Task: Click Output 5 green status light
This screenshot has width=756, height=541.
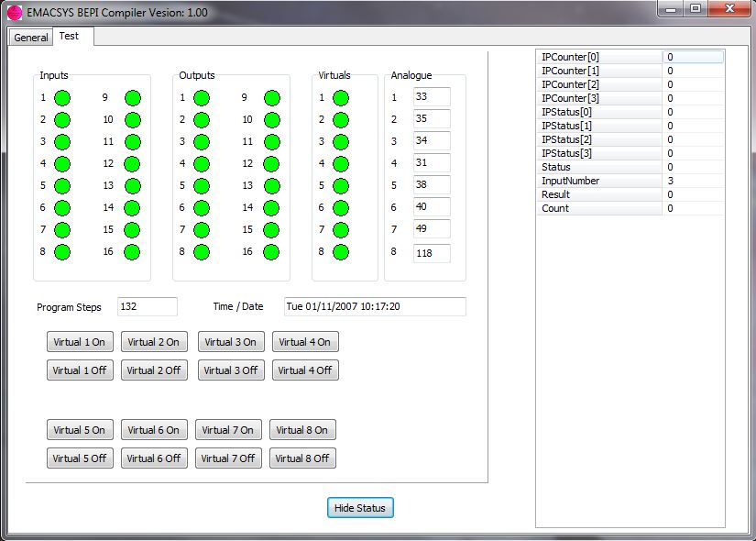Action: [x=202, y=186]
